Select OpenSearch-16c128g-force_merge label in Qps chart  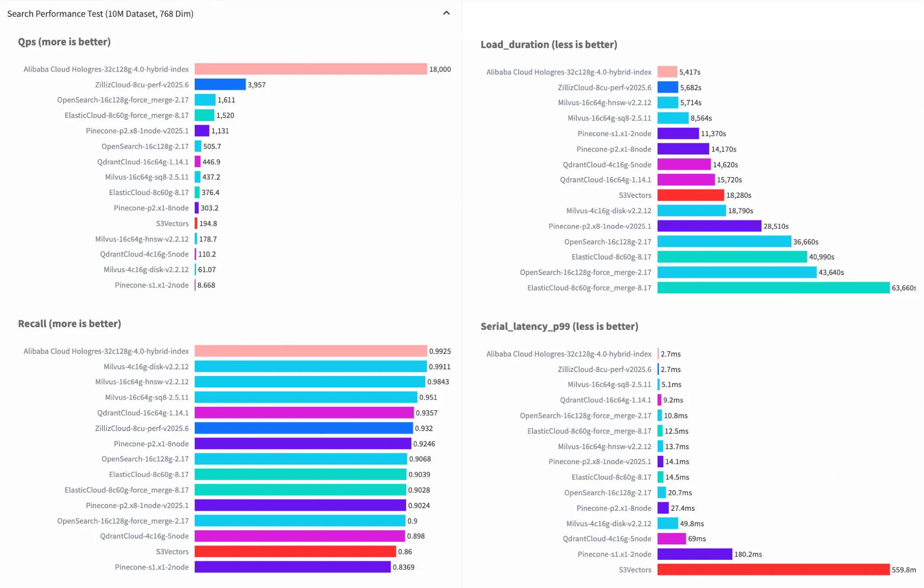point(123,100)
